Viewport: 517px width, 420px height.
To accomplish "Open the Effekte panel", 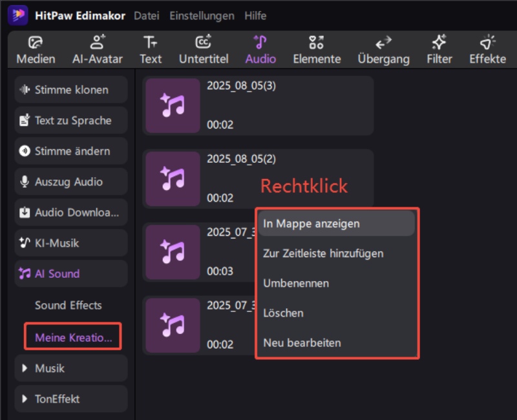I will [487, 50].
